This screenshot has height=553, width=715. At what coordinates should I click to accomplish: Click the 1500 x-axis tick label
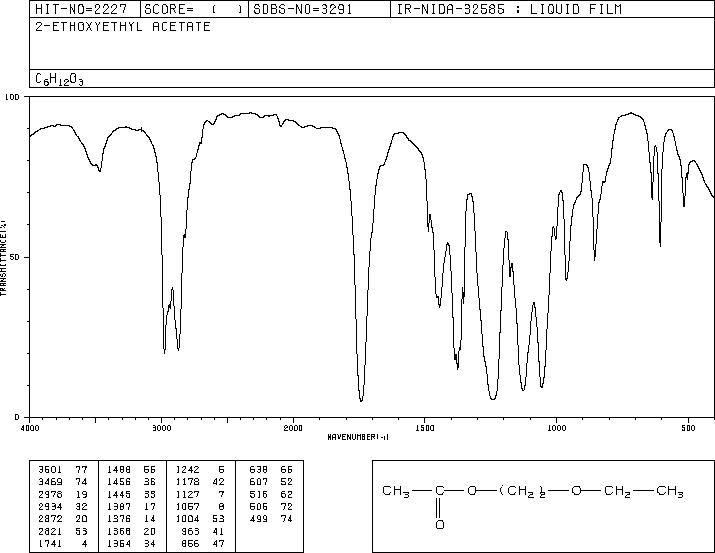point(425,428)
